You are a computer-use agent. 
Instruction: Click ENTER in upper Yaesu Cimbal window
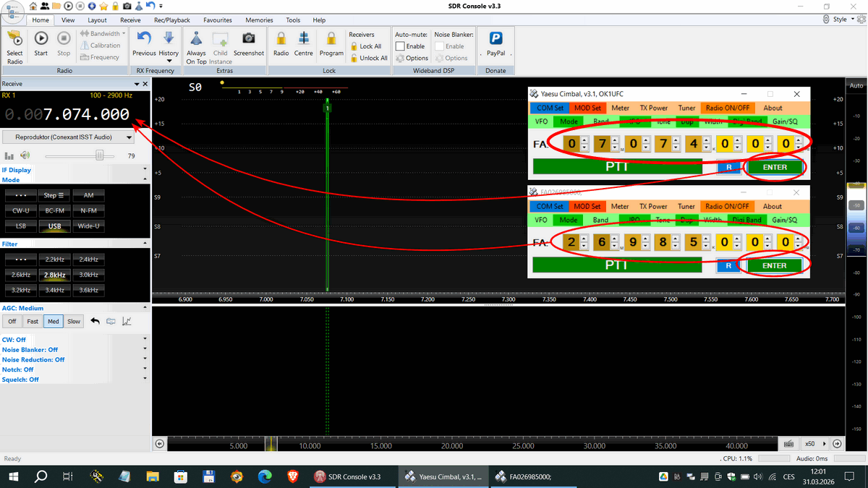pyautogui.click(x=774, y=167)
